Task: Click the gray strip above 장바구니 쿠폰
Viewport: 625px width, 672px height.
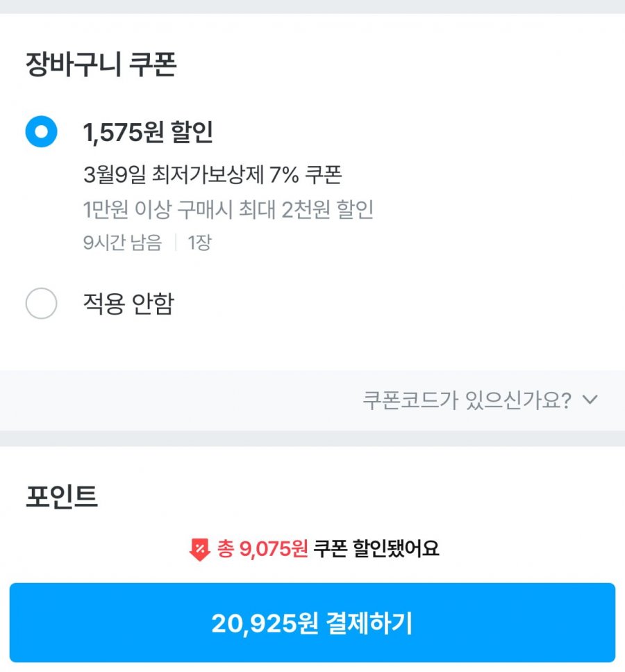Action: tap(312, 6)
